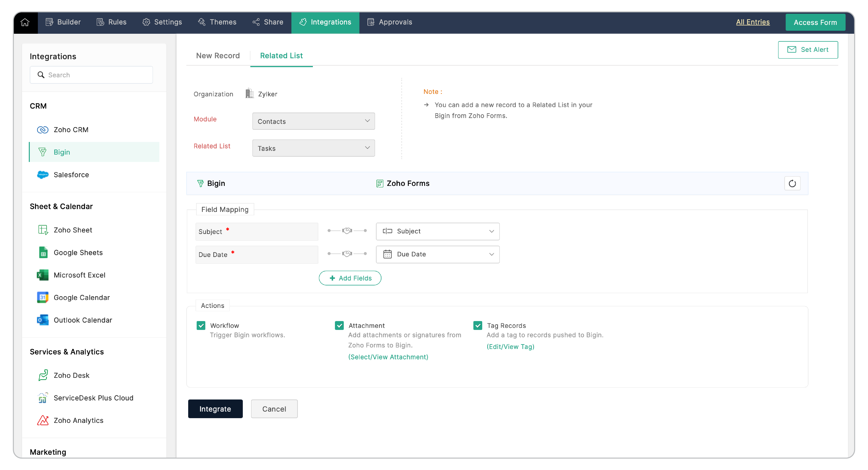The width and height of the screenshot is (868, 470).
Task: Disable the Tag Records checkbox
Action: [478, 325]
